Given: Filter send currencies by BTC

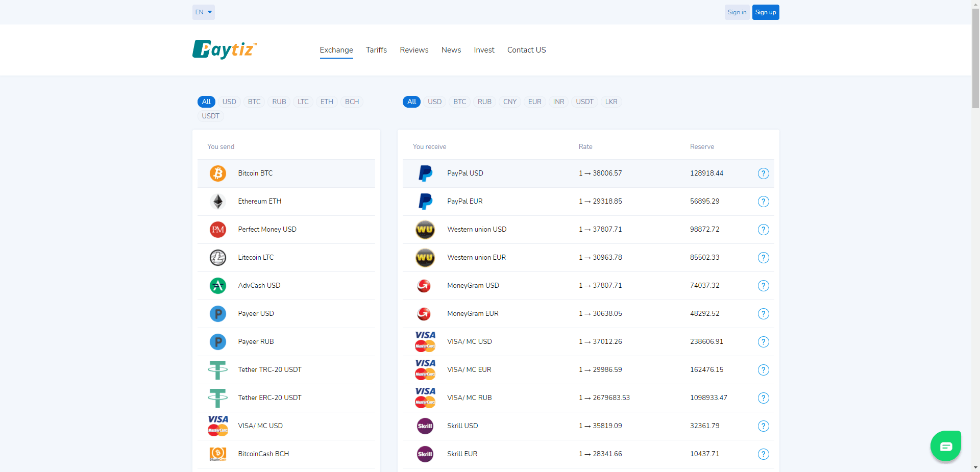Looking at the screenshot, I should pos(254,102).
